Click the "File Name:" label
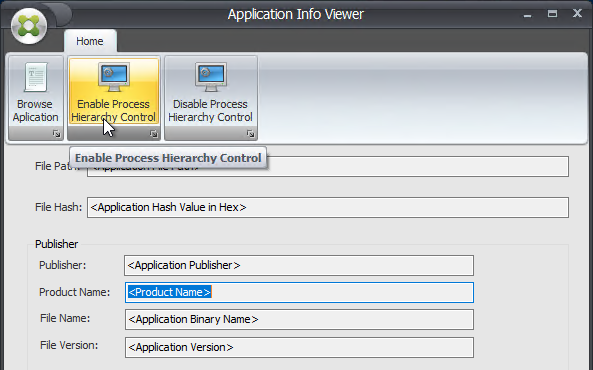The height and width of the screenshot is (370, 593). click(65, 318)
